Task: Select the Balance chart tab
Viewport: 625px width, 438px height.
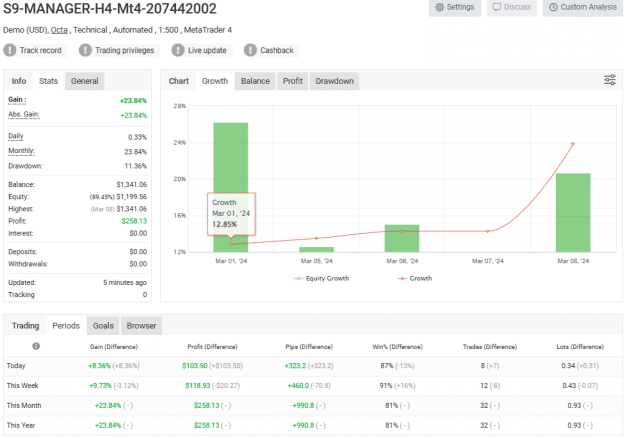Action: click(255, 81)
